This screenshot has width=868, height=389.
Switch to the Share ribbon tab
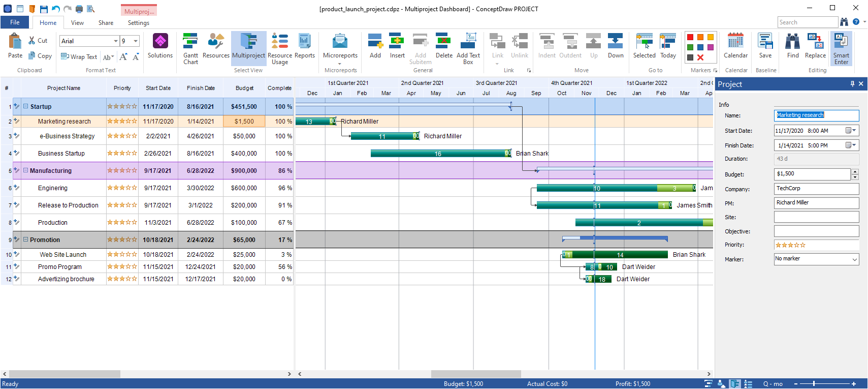[x=106, y=22]
